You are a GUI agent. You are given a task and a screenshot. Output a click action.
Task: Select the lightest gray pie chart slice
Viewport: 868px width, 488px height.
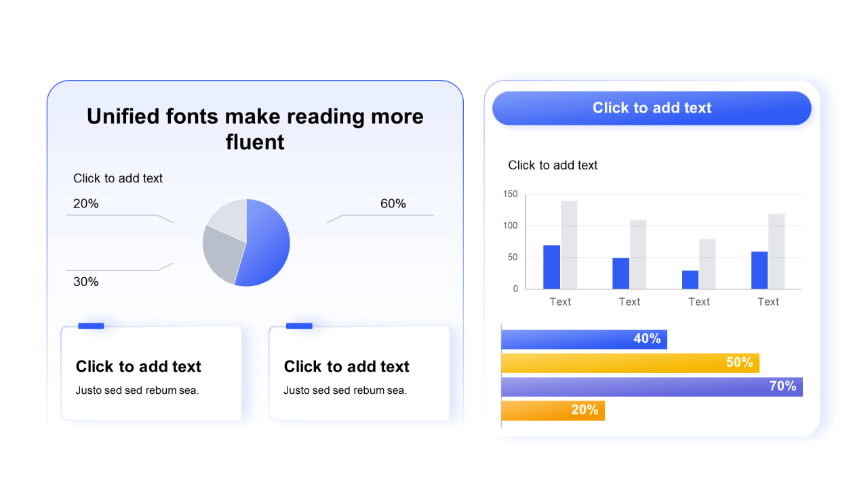tap(229, 218)
